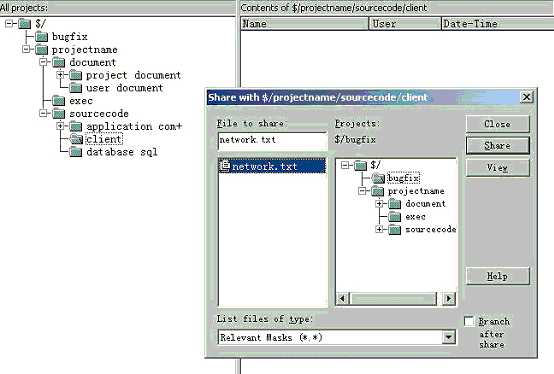Click the document folder icon in dialog Projects tree
Image resolution: width=554 pixels, height=374 pixels.
395,204
